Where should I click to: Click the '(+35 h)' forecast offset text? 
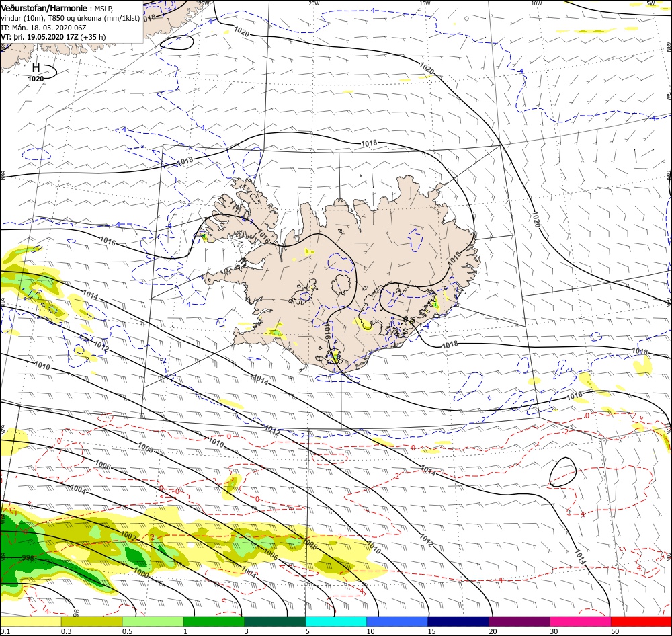(x=93, y=37)
